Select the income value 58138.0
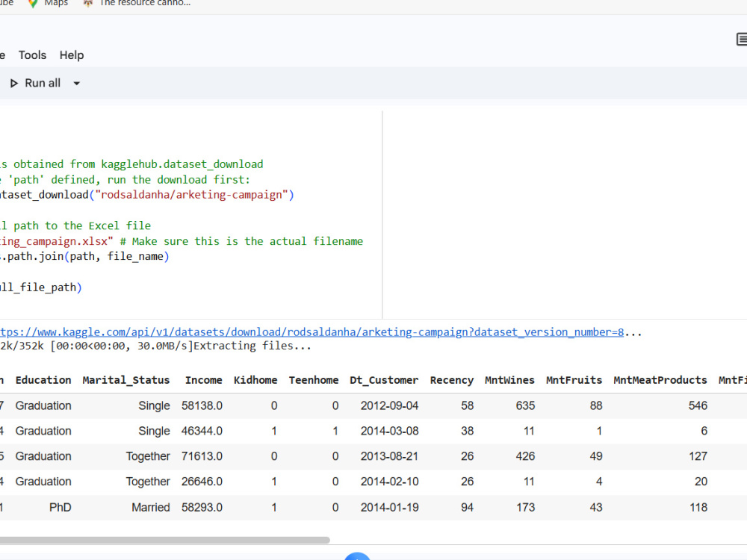Screen dimensions: 747x560 point(202,405)
